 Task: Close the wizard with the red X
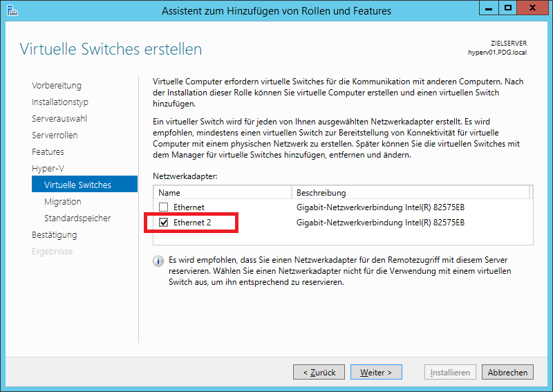click(x=533, y=8)
